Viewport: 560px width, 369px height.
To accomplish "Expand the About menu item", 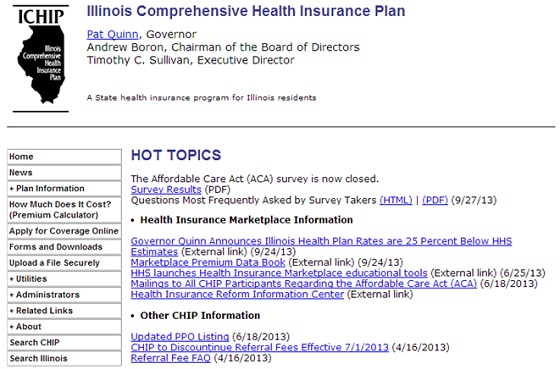I will tap(64, 327).
